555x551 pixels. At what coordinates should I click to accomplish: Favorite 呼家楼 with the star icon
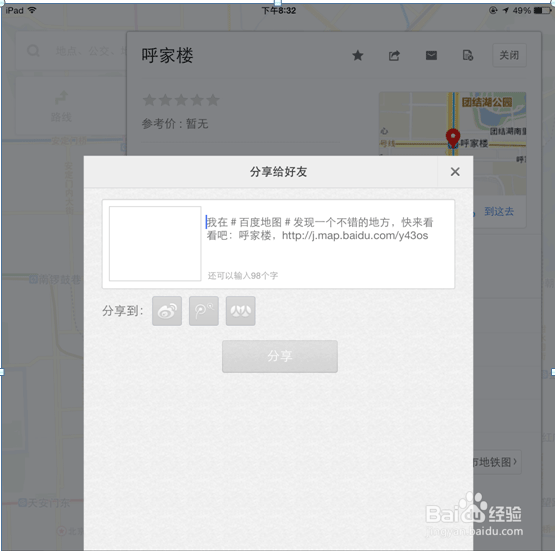pos(357,55)
